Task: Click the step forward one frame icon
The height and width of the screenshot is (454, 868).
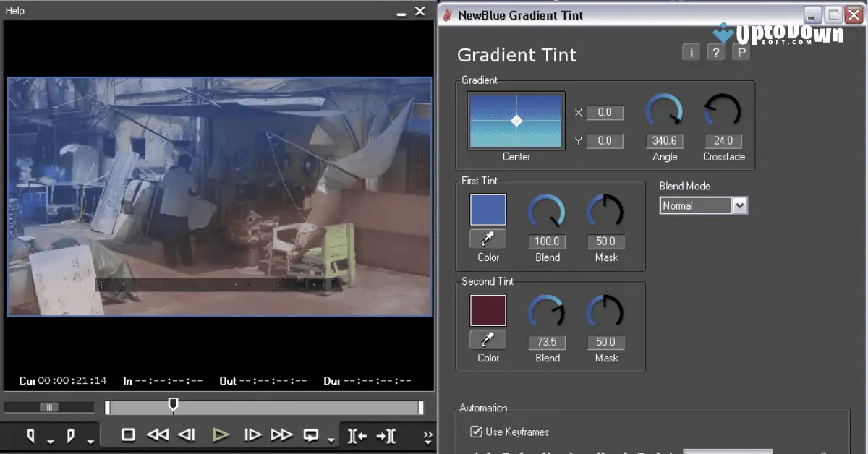Action: (x=252, y=434)
